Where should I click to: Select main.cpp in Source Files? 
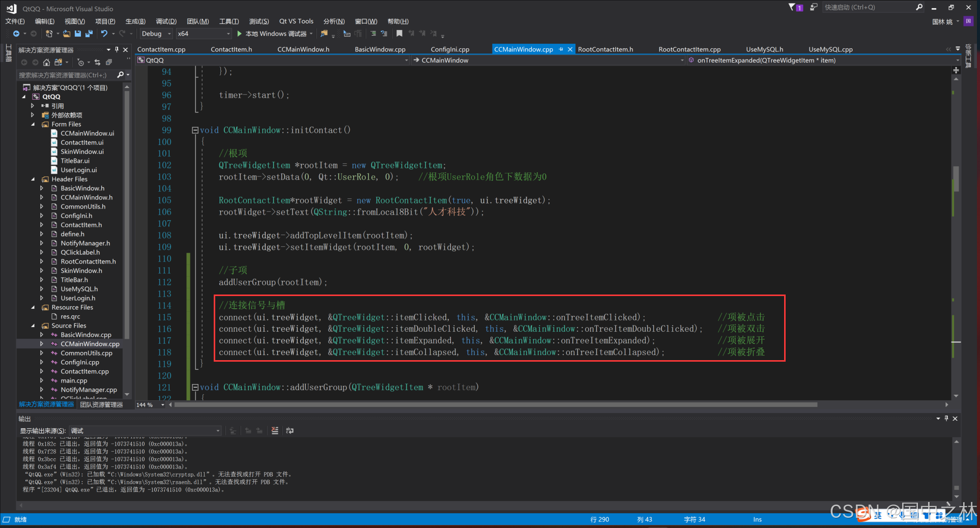[74, 380]
